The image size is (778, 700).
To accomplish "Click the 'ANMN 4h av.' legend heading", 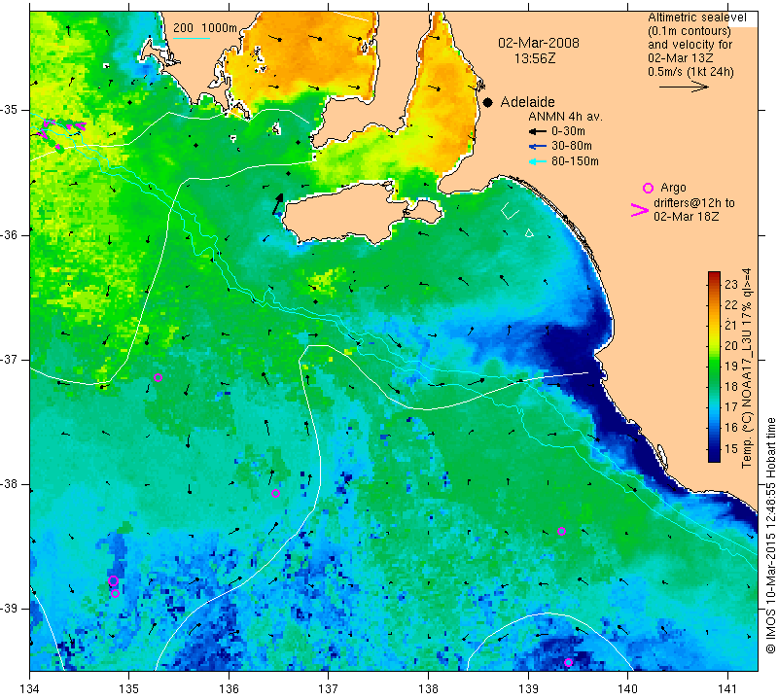I will [x=565, y=117].
